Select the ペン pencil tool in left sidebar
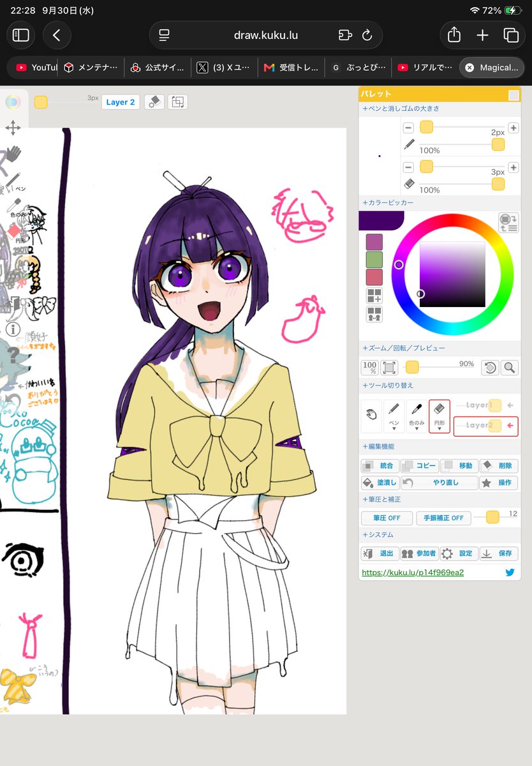Screen dimensions: 532x766 pos(14,181)
